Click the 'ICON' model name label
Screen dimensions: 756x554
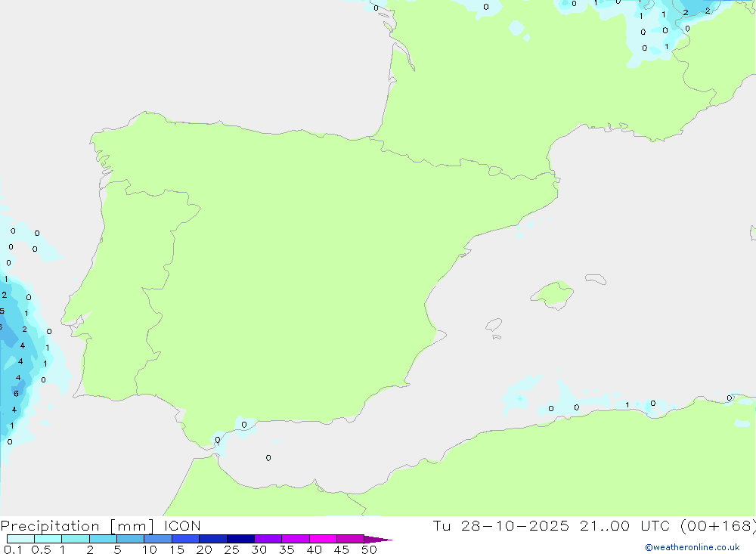coord(182,526)
